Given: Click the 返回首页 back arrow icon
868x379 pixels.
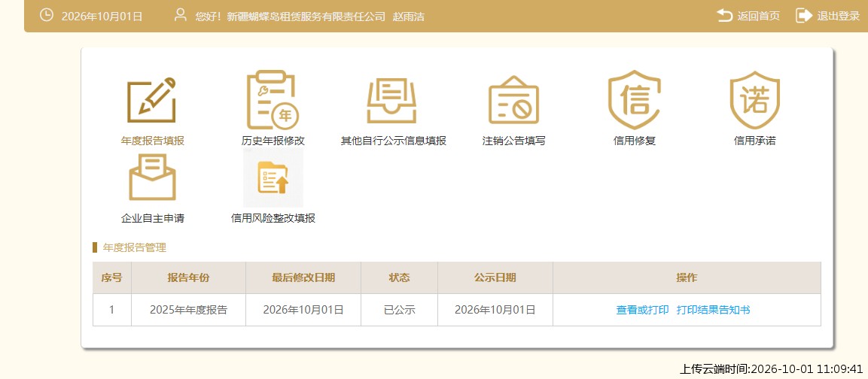Looking at the screenshot, I should tap(725, 16).
